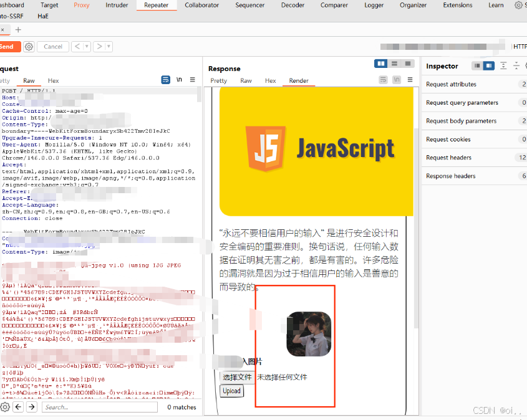Open next history dropdown arrow

point(109,46)
